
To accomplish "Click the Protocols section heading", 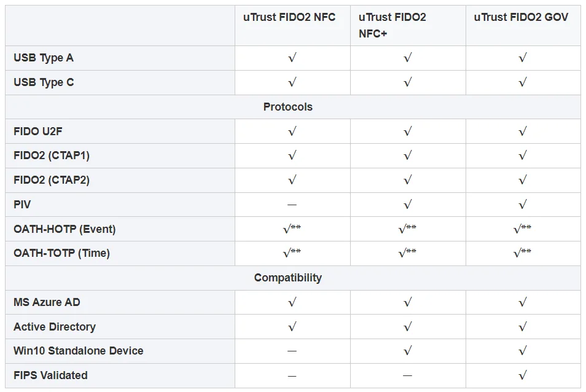I will (x=288, y=107).
